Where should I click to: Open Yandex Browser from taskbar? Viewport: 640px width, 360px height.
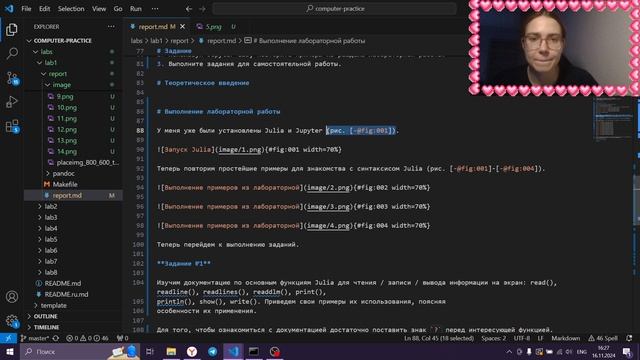(x=192, y=351)
